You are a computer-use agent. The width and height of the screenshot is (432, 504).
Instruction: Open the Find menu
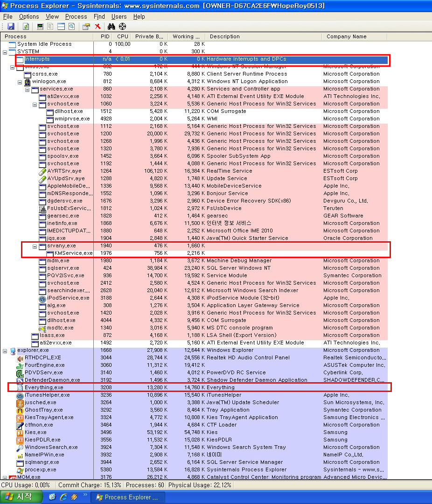coord(99,16)
